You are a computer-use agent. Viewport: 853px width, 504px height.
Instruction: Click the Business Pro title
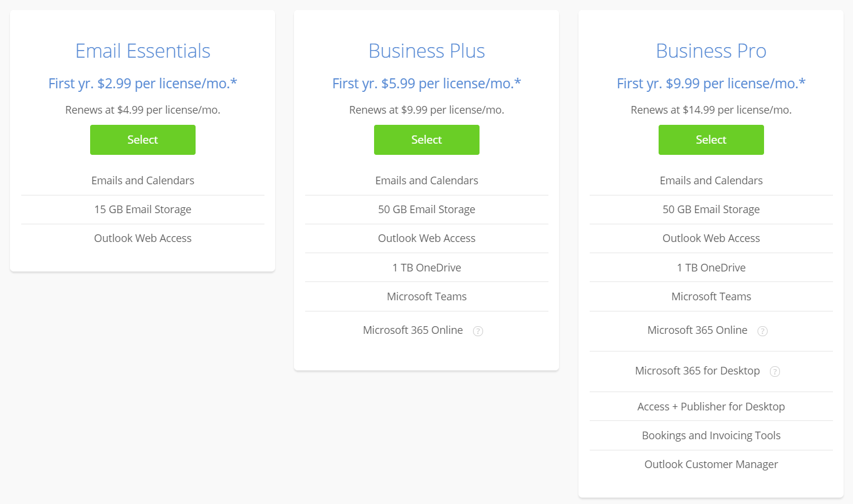(x=711, y=51)
